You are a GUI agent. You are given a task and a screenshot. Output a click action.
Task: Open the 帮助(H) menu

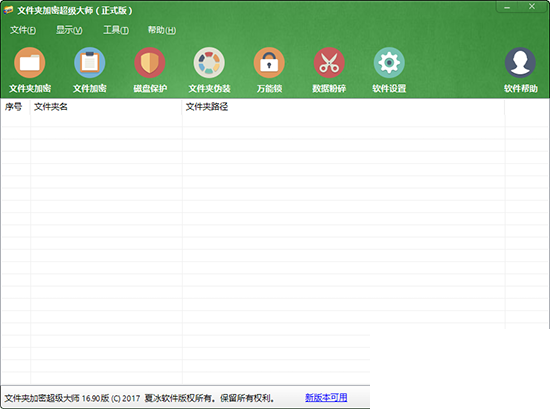click(162, 30)
